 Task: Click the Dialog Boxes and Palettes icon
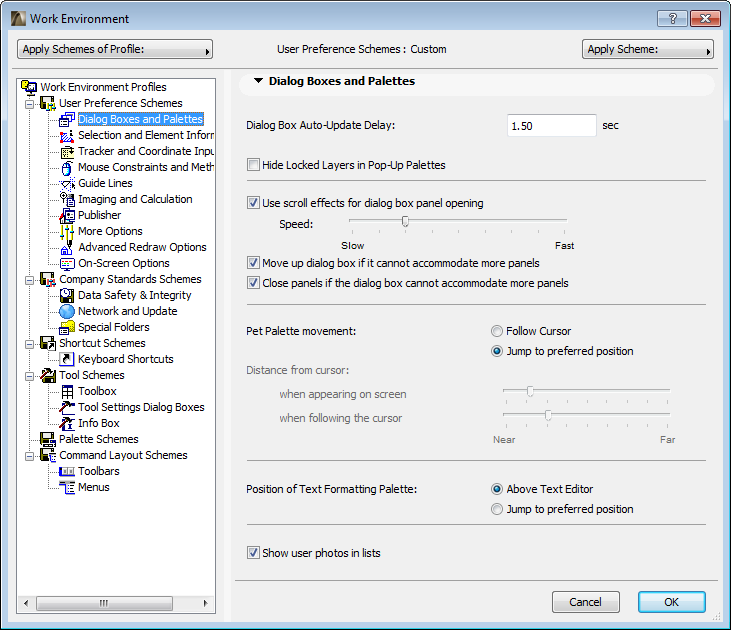[67, 119]
